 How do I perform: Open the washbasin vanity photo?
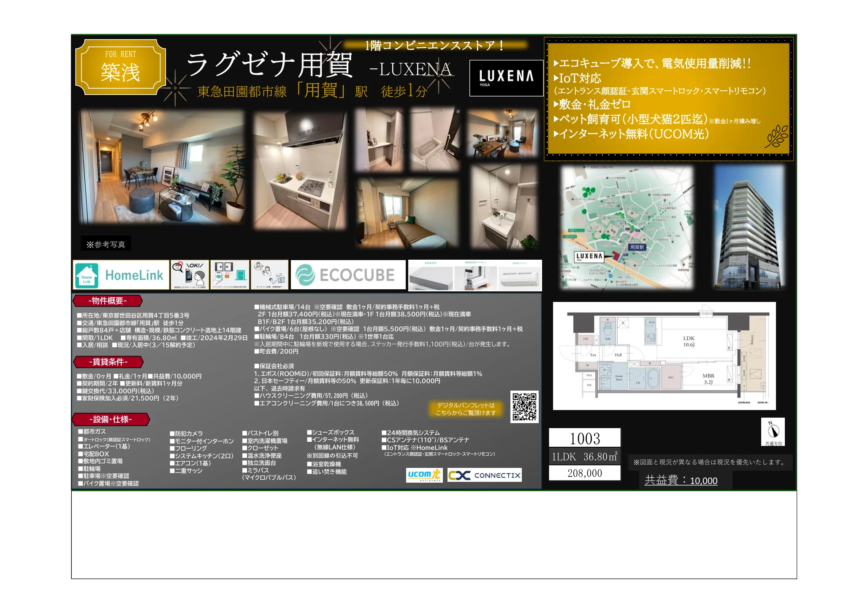pos(504,206)
